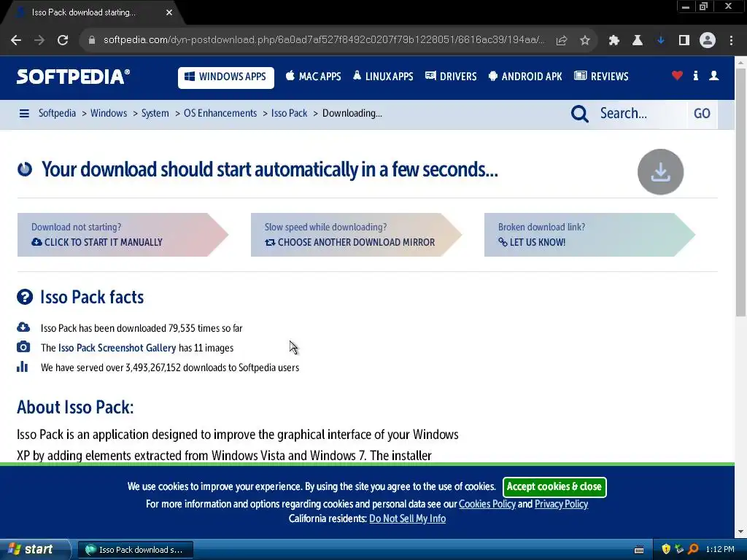Go to Softpedia breadcrumb link

[x=57, y=113]
